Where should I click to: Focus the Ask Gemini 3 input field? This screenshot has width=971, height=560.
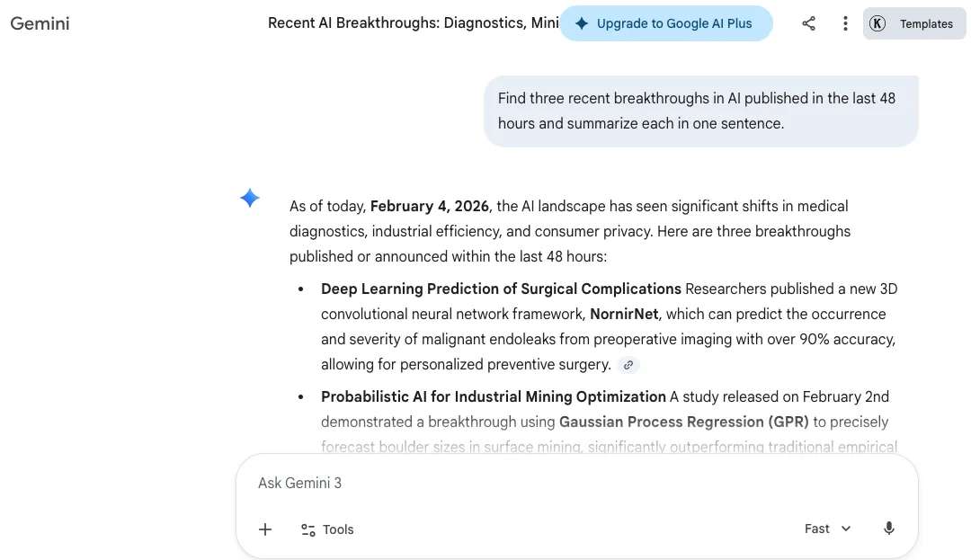[576, 483]
